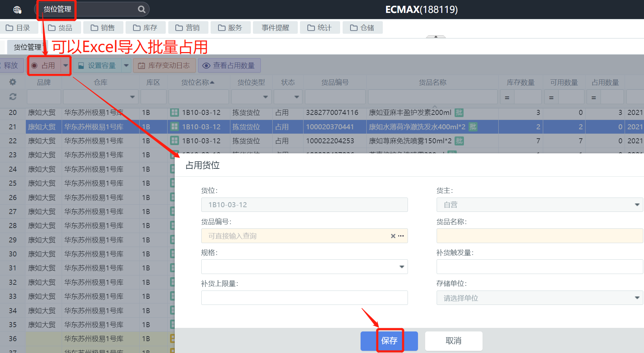Viewport: 644px width, 353px height.
Task: Click the 补货上限量 input field
Action: (305, 298)
